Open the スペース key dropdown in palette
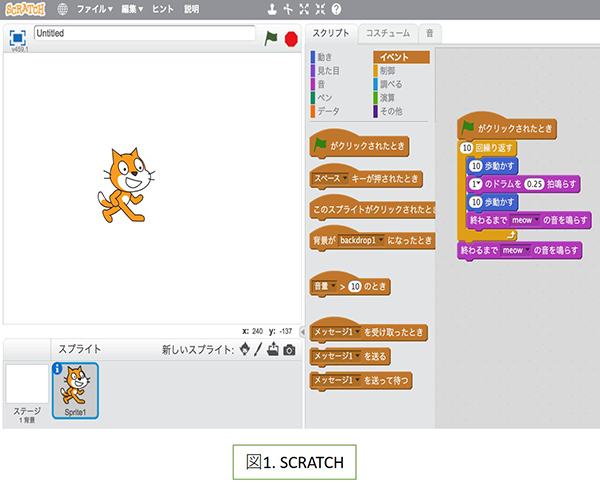Screen dimensions: 600x484 click(x=330, y=178)
